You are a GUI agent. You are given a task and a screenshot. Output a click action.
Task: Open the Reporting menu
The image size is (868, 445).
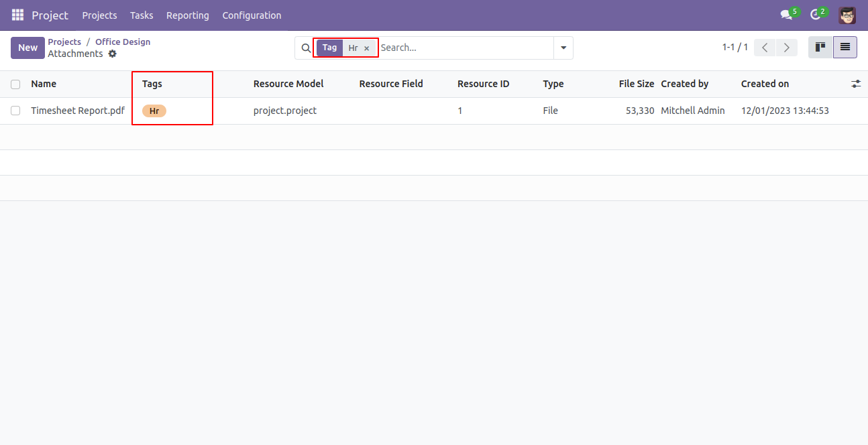coord(188,15)
